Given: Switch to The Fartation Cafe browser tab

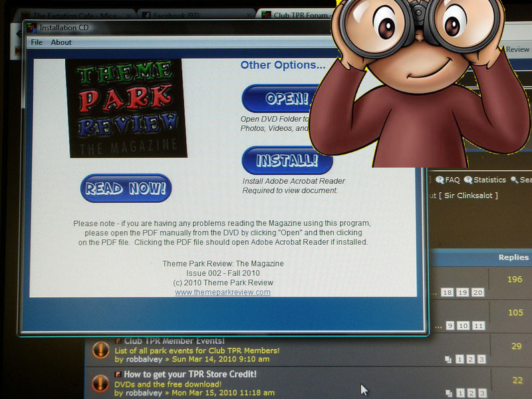Looking at the screenshot, I should [74, 15].
